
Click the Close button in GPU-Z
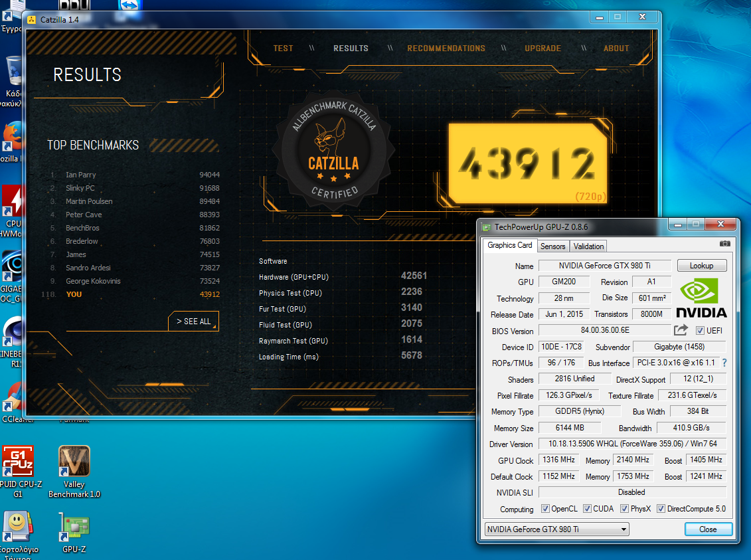(x=709, y=529)
